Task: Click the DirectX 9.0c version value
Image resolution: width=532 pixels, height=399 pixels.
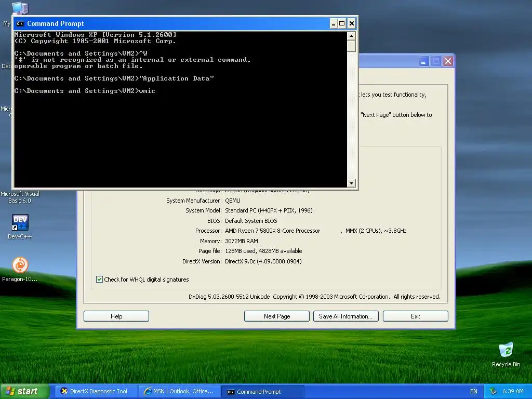Action: [x=263, y=261]
